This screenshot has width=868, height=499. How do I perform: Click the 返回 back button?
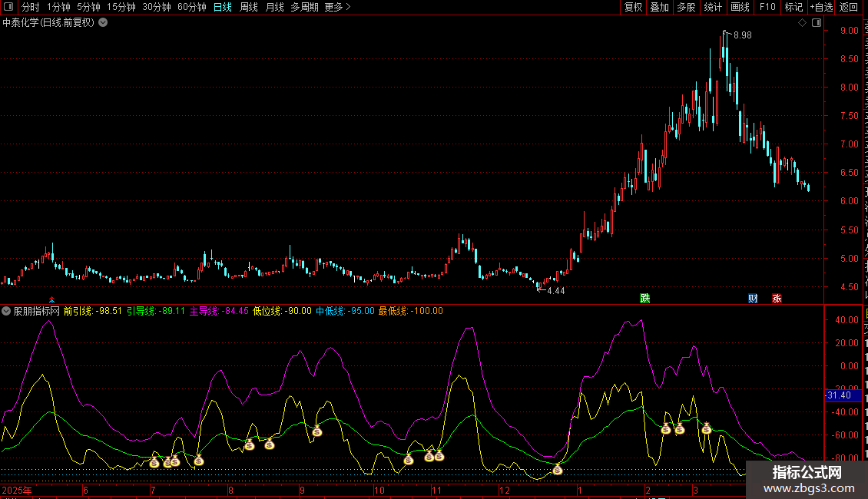(x=849, y=8)
